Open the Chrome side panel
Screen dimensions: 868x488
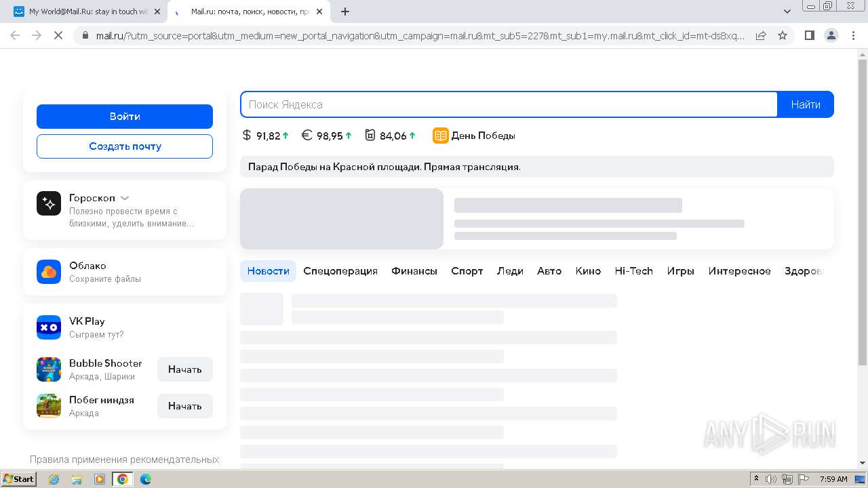pyautogui.click(x=809, y=35)
